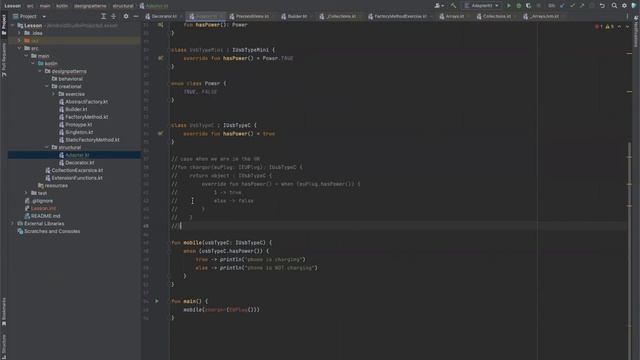The image size is (640, 360).
Task: Click override gutter icon beside UsbTypeMini hasPower
Action: 160,58
